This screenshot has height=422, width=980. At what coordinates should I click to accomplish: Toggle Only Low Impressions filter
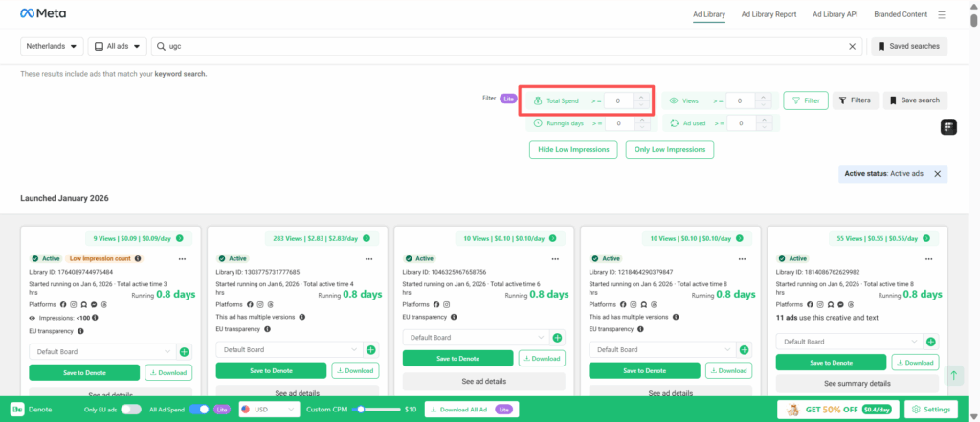pyautogui.click(x=669, y=150)
